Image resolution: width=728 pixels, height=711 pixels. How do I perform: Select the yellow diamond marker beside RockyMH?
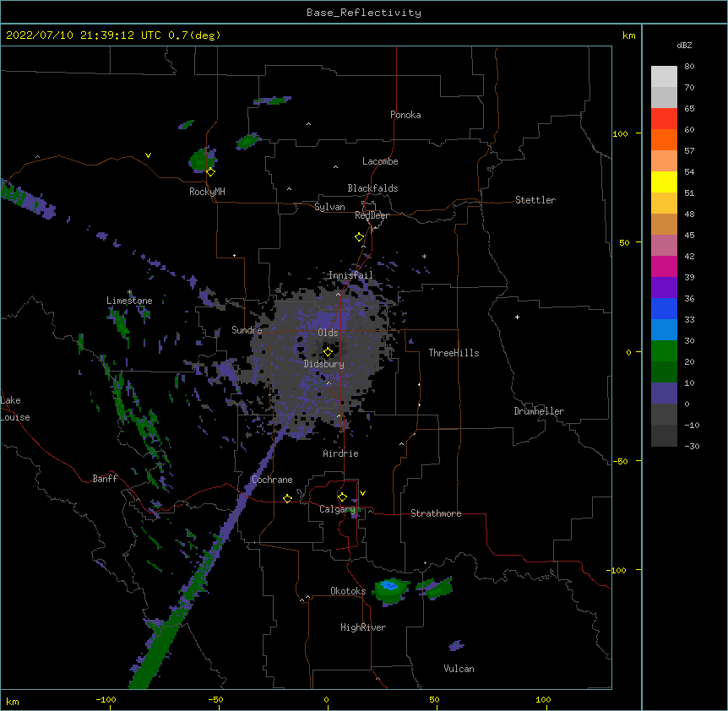210,172
